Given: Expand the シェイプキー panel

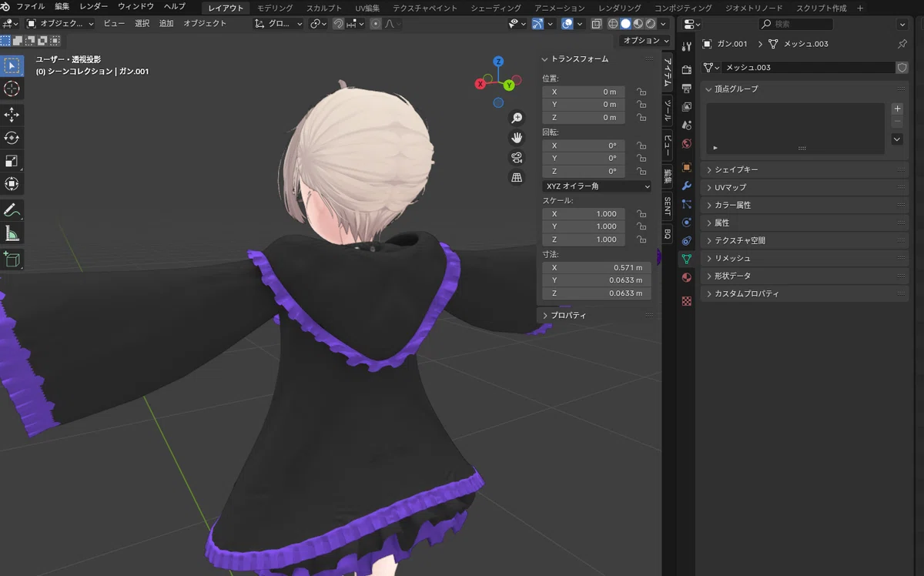Looking at the screenshot, I should (x=805, y=169).
